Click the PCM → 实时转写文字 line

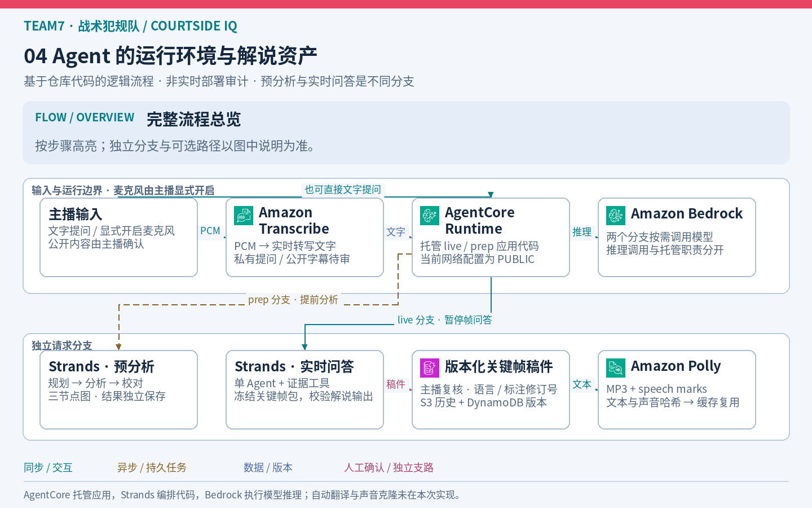pos(285,246)
